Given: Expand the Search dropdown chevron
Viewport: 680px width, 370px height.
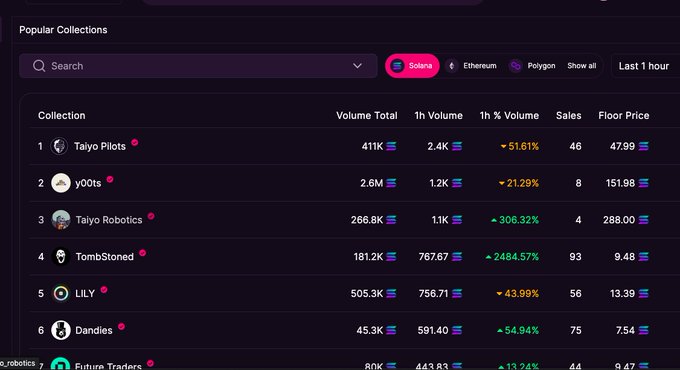Looking at the screenshot, I should click(357, 66).
